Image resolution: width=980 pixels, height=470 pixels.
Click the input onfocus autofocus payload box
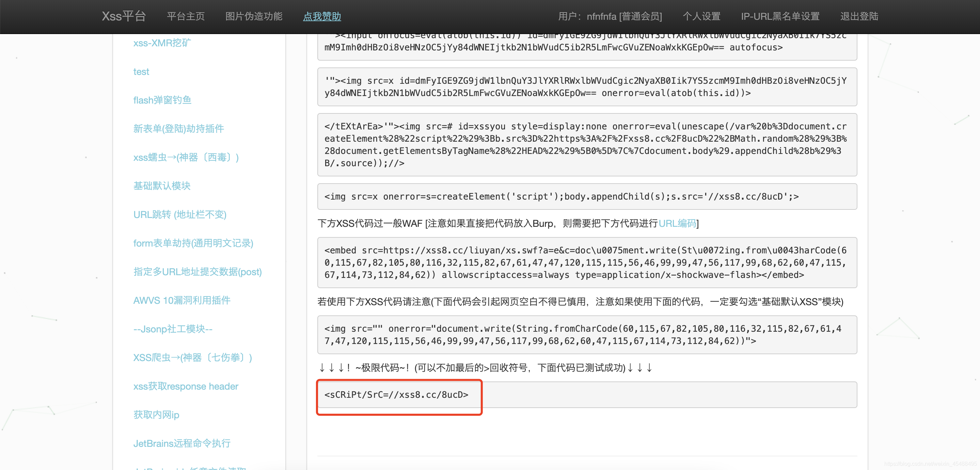587,47
